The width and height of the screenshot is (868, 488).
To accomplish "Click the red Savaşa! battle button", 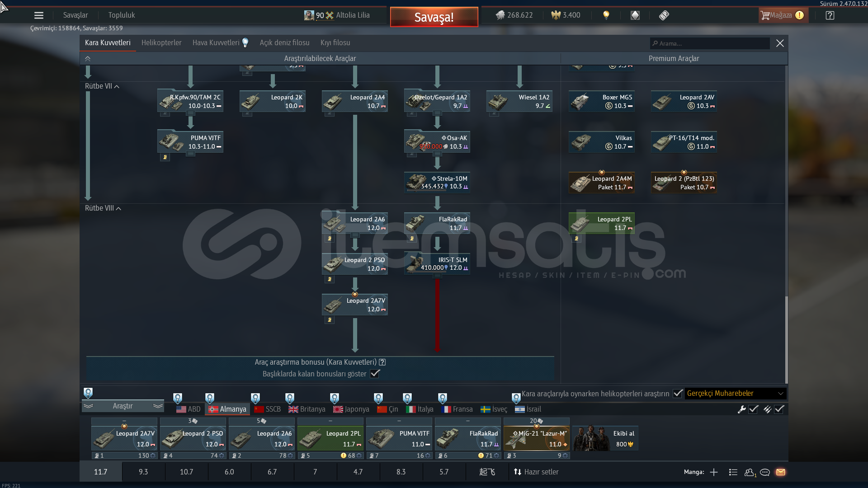I will coord(434,17).
